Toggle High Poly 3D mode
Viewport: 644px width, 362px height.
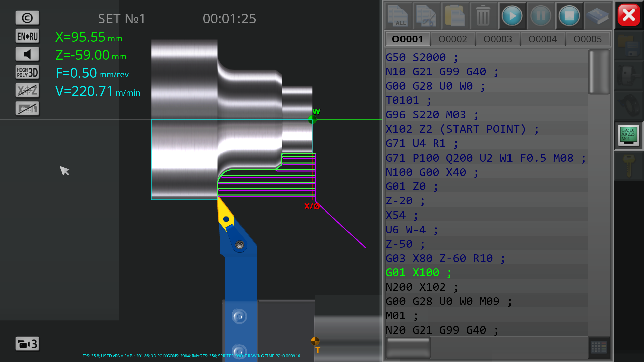point(28,72)
